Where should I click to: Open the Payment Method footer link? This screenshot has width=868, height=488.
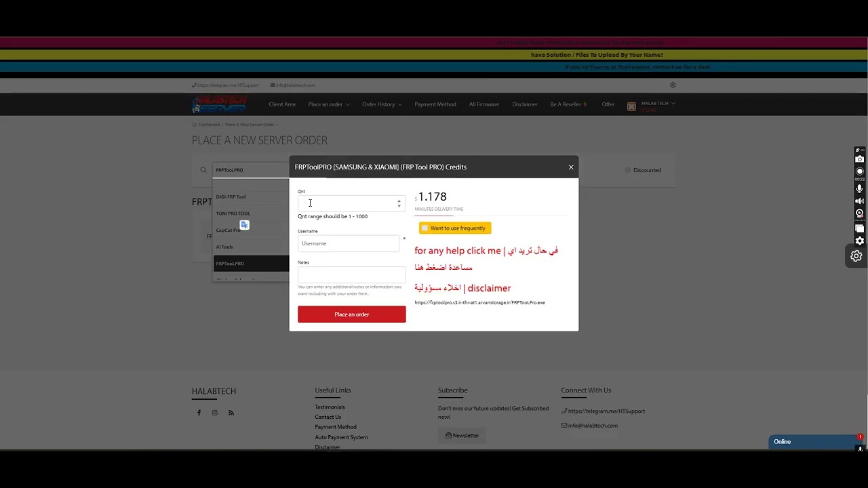(336, 427)
